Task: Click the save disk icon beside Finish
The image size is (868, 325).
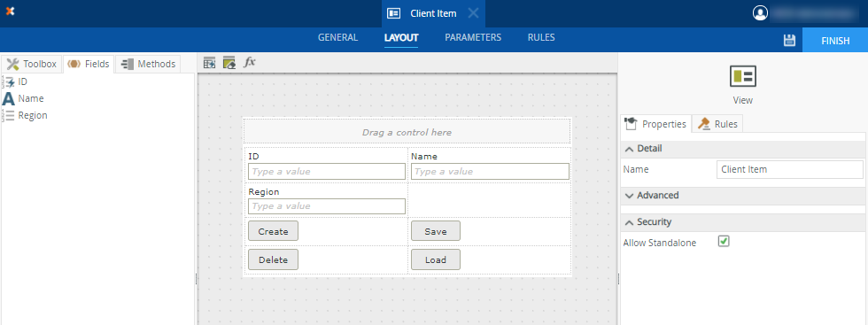Action: pyautogui.click(x=789, y=40)
